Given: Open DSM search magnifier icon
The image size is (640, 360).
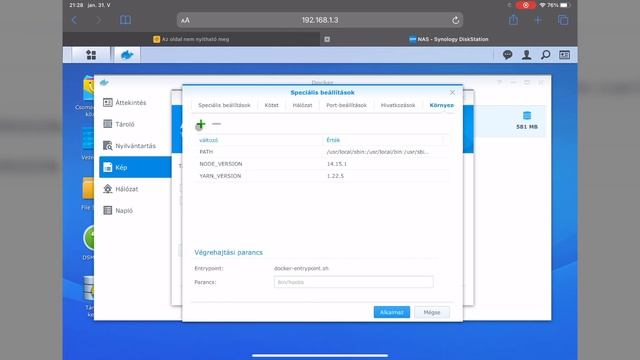Looking at the screenshot, I should coord(545,55).
